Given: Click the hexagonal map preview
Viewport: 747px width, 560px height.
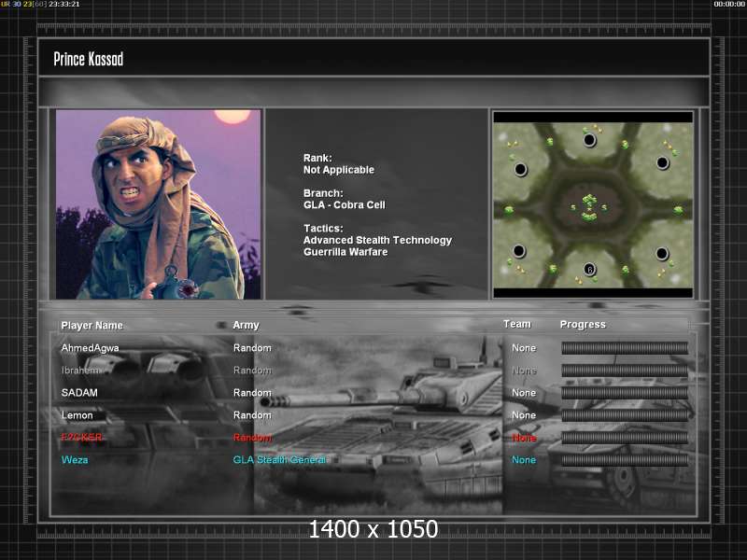Looking at the screenshot, I should click(x=593, y=204).
